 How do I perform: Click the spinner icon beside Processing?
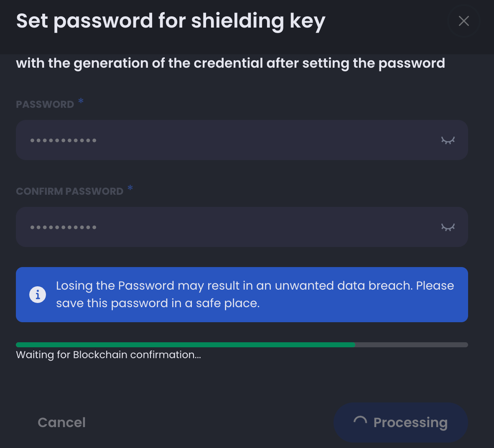pos(360,422)
